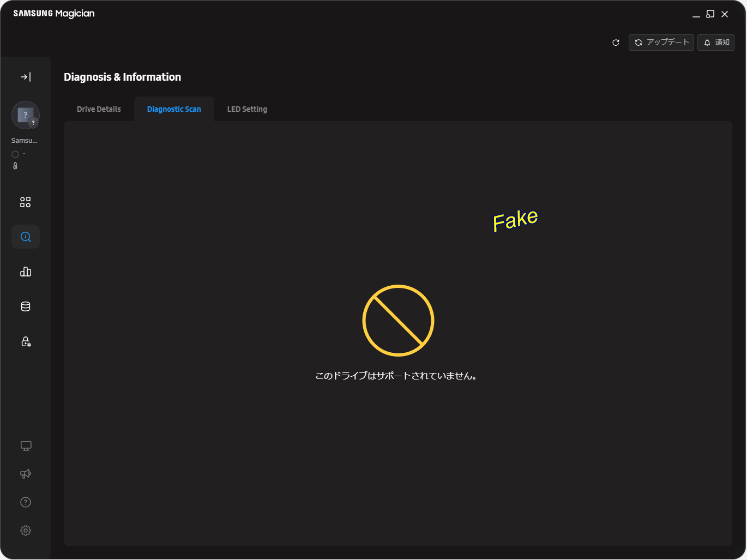
Task: Close the Samsung Magician window
Action: tap(725, 14)
